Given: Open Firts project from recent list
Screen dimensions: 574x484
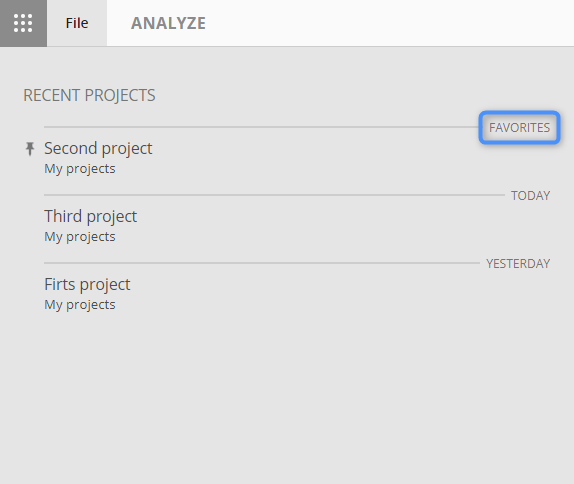Looking at the screenshot, I should point(87,284).
